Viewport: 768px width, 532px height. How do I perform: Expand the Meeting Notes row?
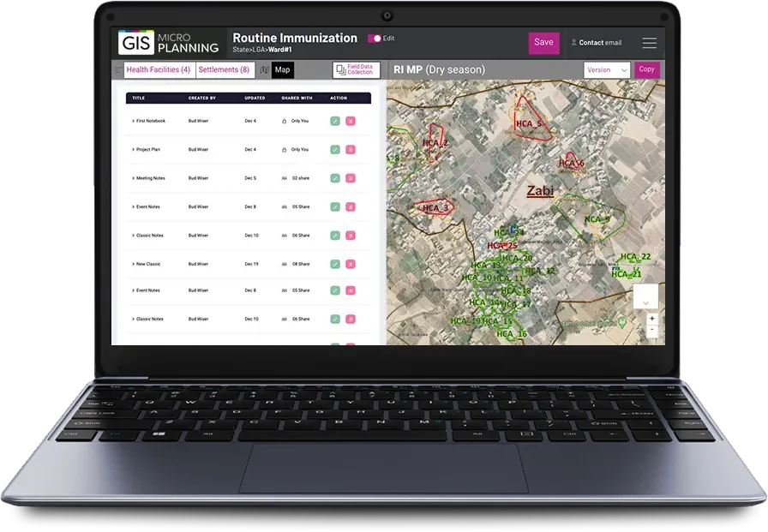133,178
